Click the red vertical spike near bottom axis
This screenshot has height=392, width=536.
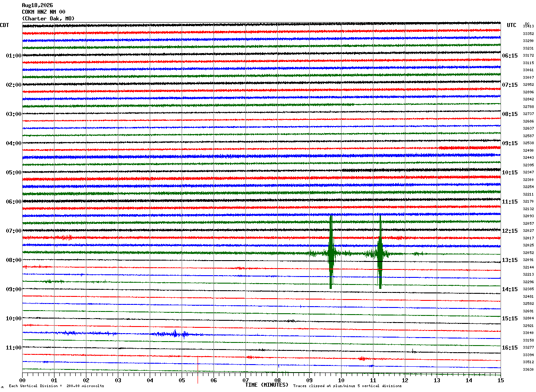(198, 369)
